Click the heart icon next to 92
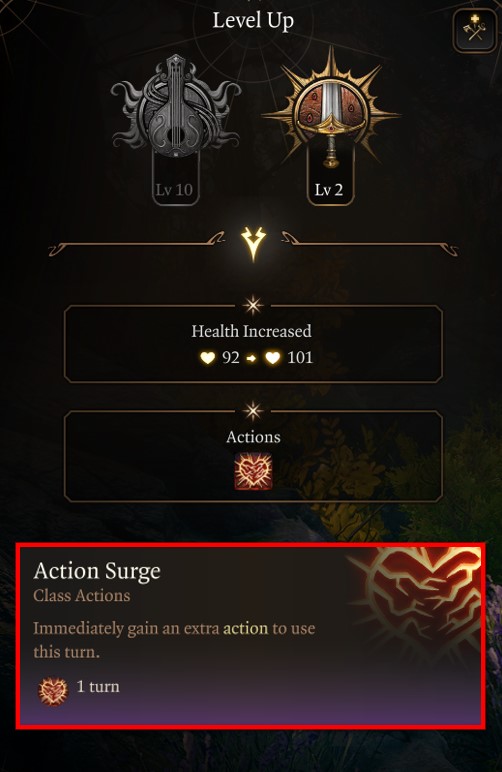Screen dimensions: 502x772 point(208,358)
